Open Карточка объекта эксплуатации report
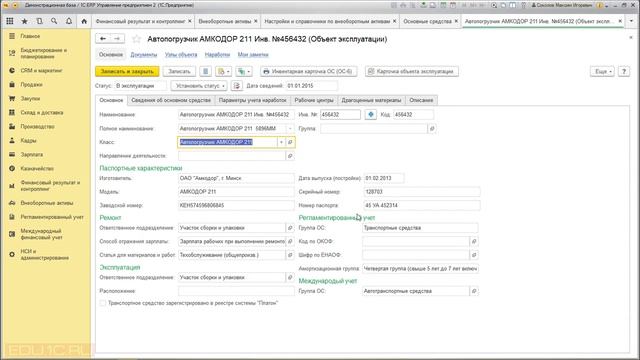Viewport: 640px width, 360px height. click(x=412, y=71)
